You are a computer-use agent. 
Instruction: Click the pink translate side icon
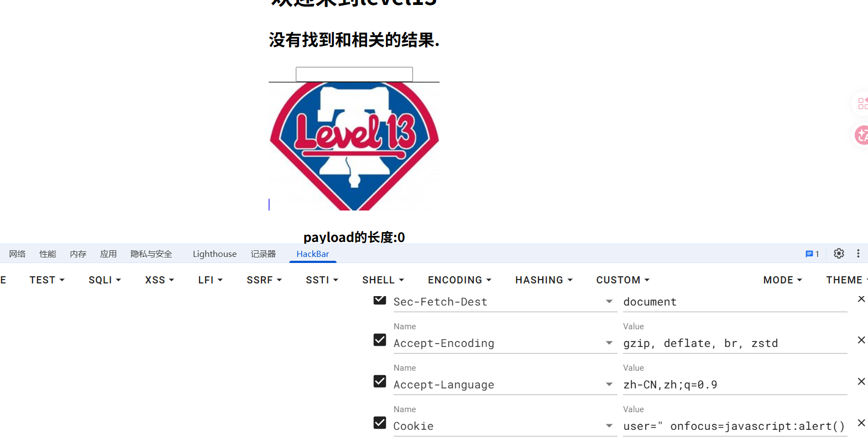coord(862,135)
